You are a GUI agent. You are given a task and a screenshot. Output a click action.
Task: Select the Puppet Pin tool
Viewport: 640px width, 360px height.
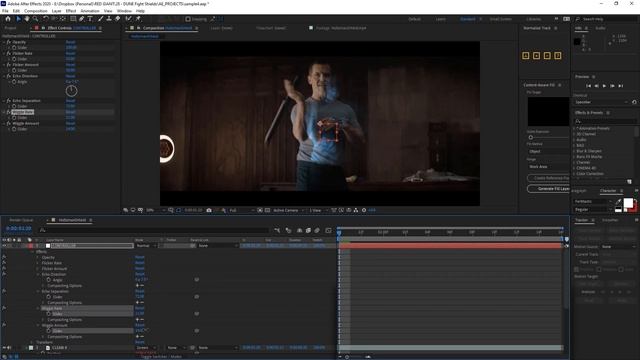pyautogui.click(x=138, y=19)
